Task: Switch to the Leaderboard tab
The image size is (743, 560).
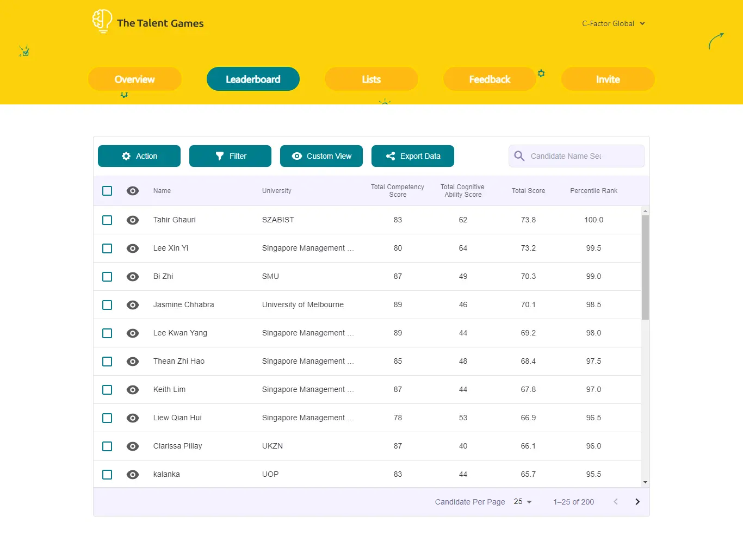Action: click(253, 79)
